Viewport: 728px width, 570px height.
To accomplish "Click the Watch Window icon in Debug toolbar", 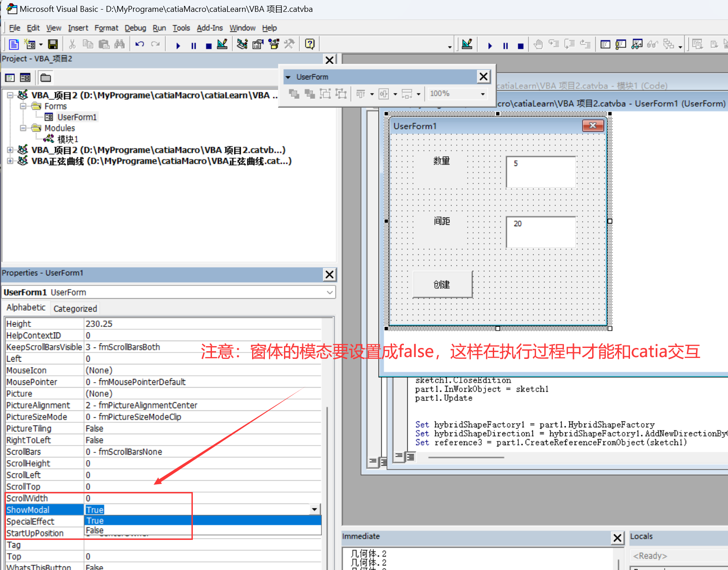I will (637, 45).
